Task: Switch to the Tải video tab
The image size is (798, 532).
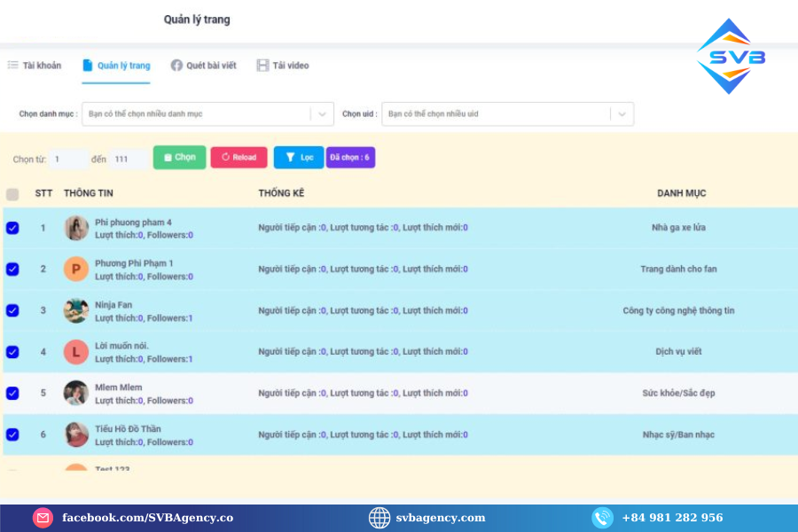Action: point(283,66)
